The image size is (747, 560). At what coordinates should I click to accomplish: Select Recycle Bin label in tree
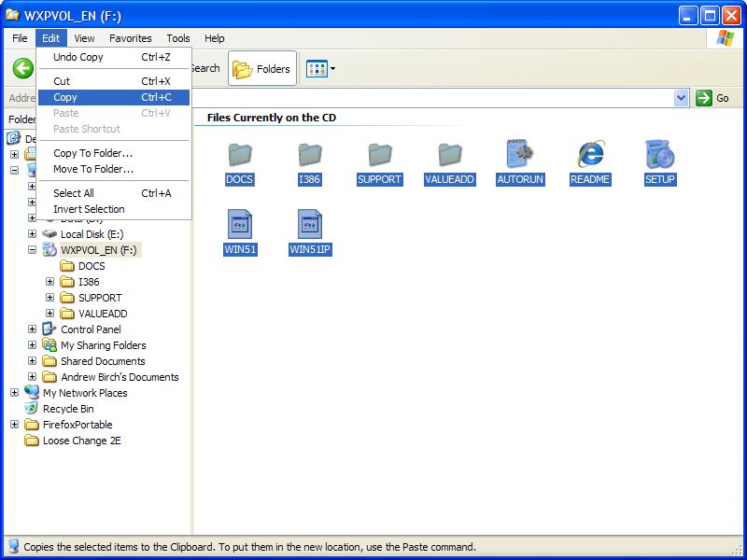[x=68, y=409]
